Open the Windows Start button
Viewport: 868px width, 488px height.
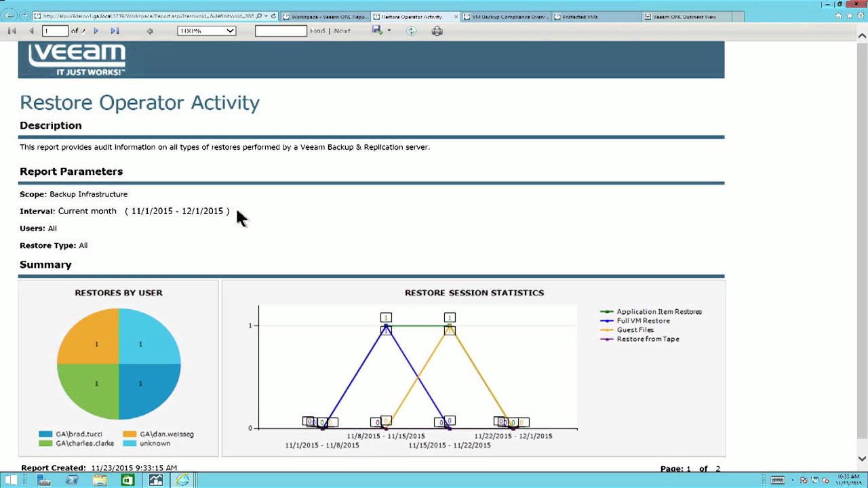(x=10, y=480)
